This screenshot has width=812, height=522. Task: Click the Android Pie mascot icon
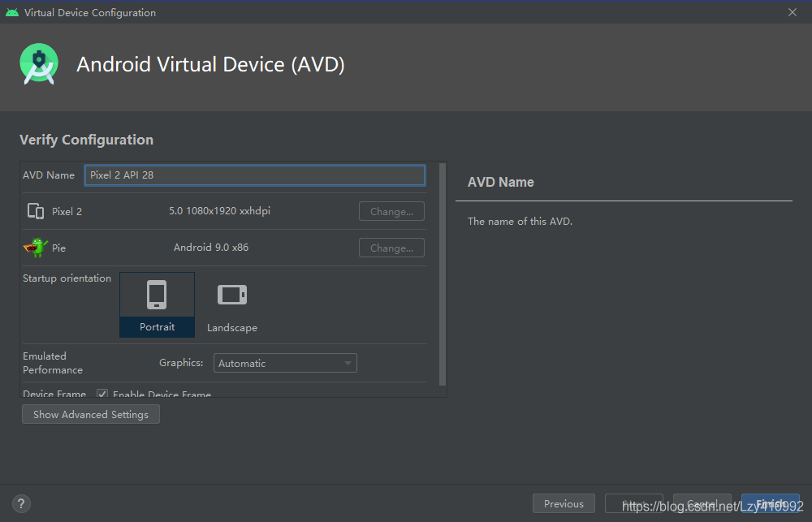click(36, 248)
